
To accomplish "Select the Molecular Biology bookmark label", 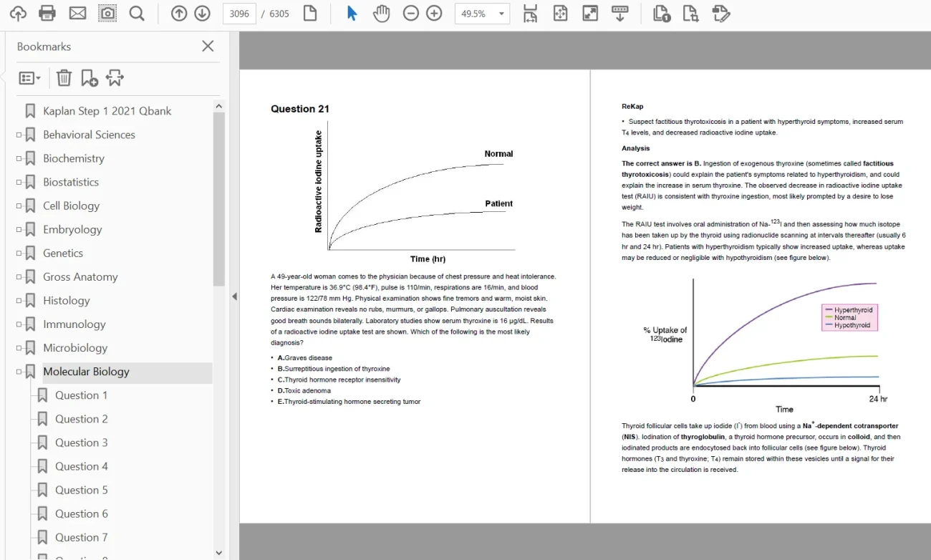I will coord(86,372).
